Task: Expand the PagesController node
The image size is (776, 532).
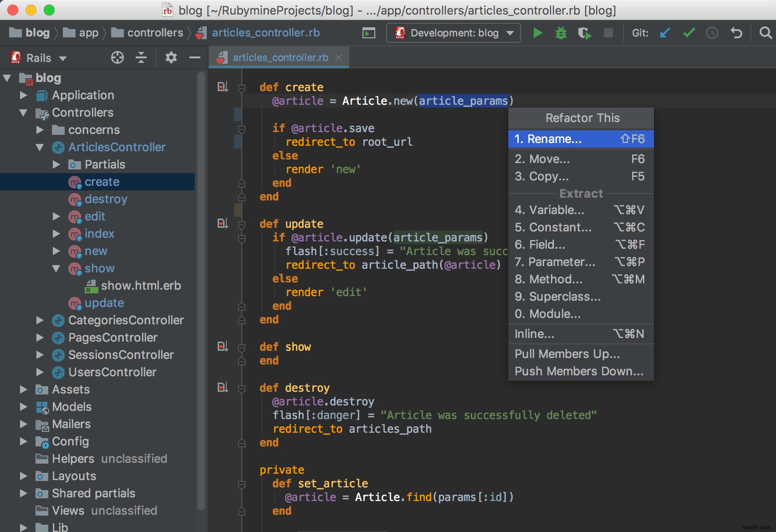Action: pyautogui.click(x=39, y=338)
